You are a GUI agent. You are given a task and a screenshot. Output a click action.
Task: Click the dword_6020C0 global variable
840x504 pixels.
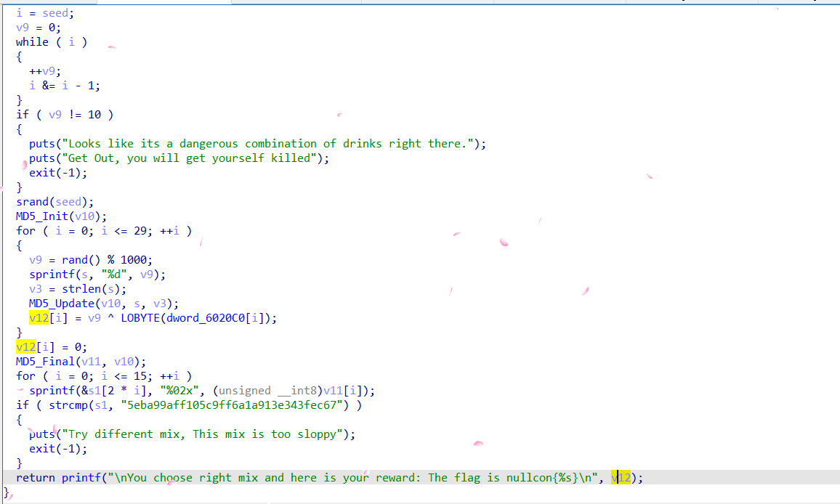tap(205, 317)
